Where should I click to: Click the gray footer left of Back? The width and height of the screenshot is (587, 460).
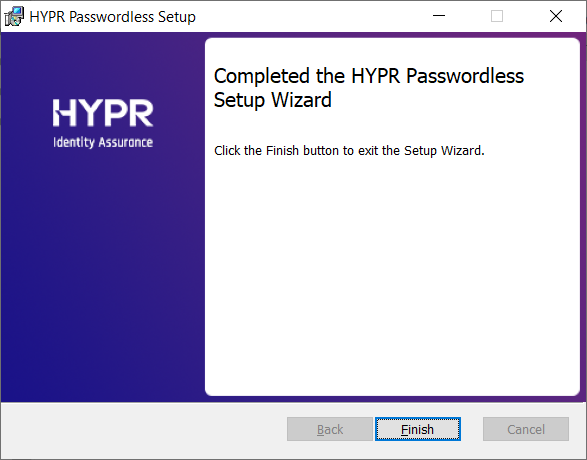tap(144, 429)
